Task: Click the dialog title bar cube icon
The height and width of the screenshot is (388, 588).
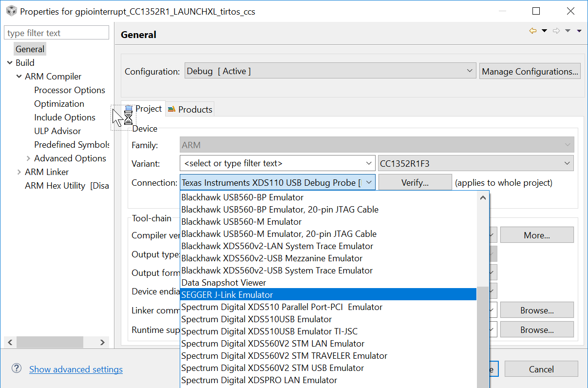Action: click(x=11, y=10)
